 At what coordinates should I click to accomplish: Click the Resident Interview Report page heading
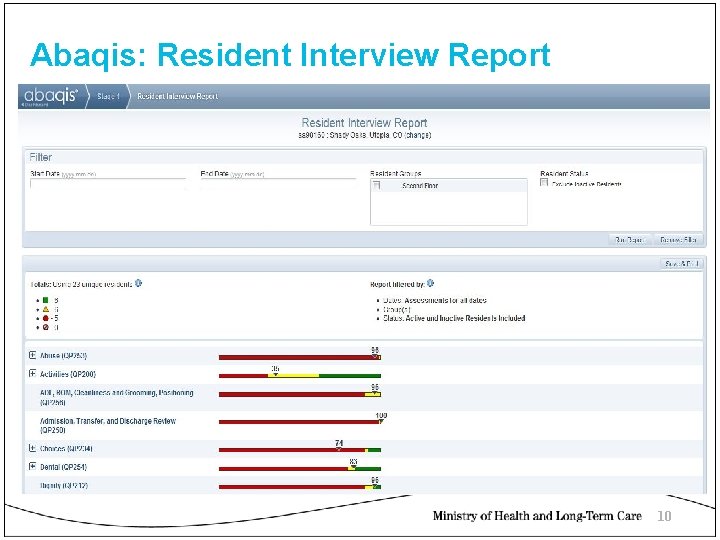click(x=364, y=123)
